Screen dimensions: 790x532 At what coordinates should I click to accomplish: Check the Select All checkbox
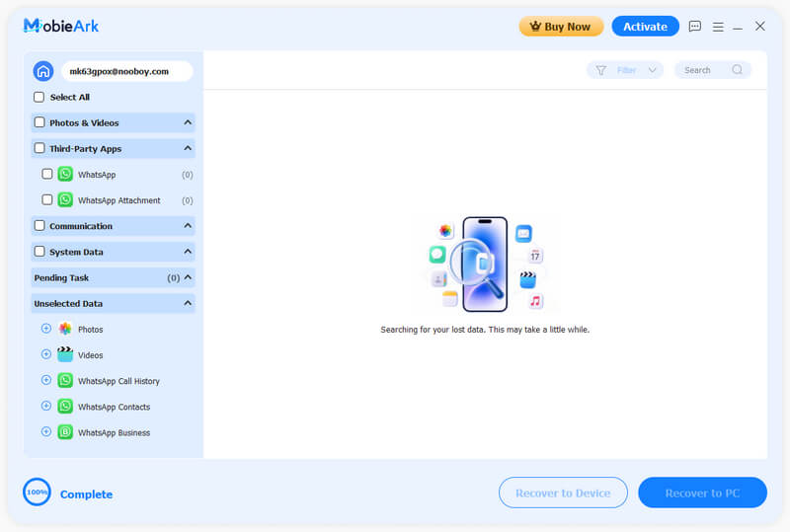39,97
